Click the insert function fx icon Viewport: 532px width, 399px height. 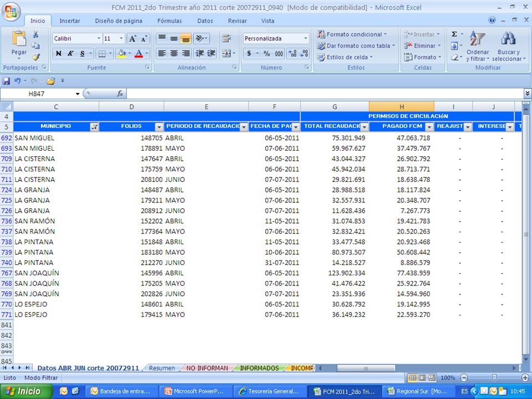pyautogui.click(x=120, y=94)
